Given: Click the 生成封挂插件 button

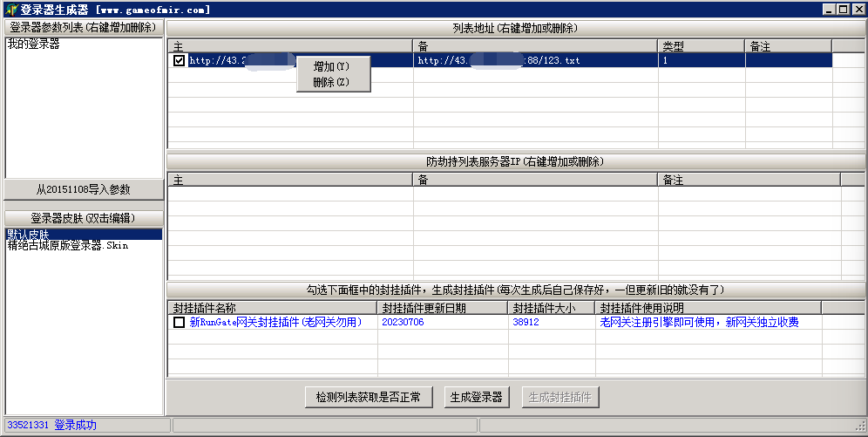Looking at the screenshot, I should [x=560, y=397].
